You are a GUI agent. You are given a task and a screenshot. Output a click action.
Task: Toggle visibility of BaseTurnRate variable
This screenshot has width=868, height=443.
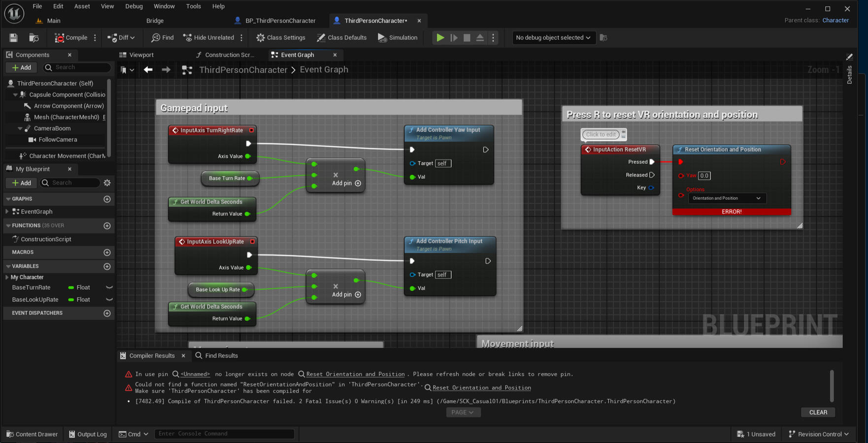[x=109, y=287]
